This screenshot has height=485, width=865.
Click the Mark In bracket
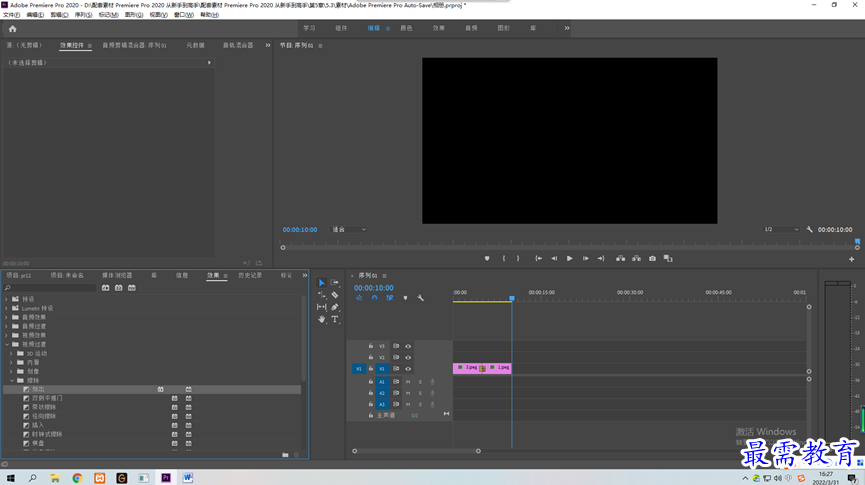504,258
